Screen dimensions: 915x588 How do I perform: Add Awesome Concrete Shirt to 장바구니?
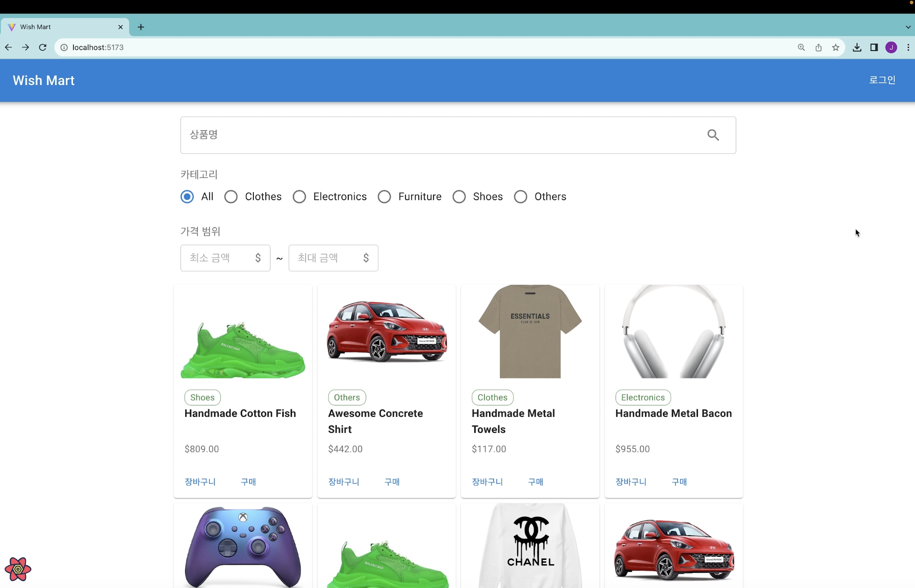[x=344, y=482]
